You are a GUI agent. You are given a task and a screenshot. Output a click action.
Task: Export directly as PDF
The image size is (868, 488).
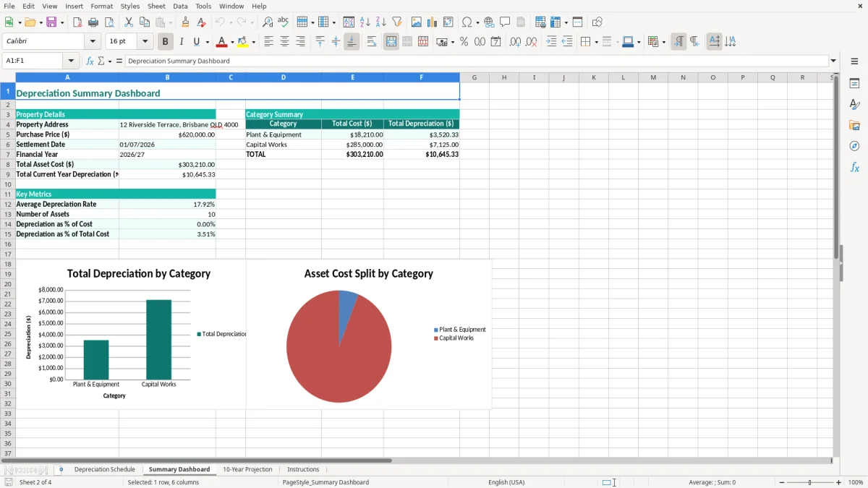pyautogui.click(x=77, y=22)
